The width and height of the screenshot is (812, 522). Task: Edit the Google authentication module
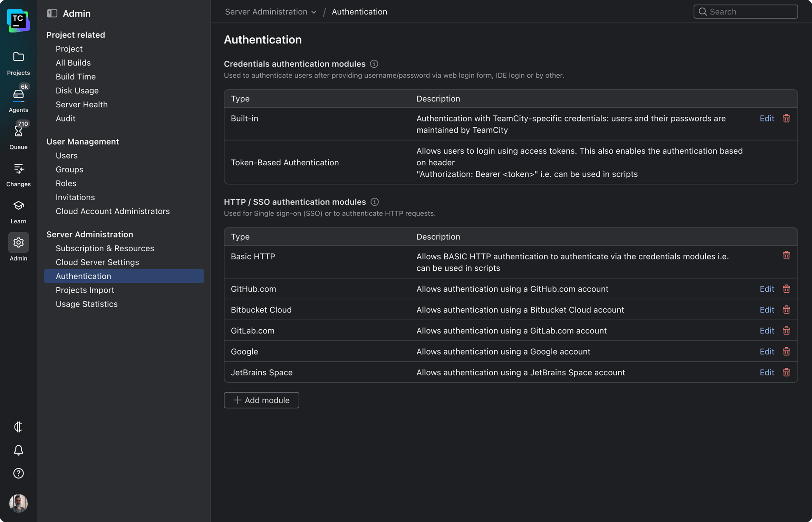coord(767,351)
